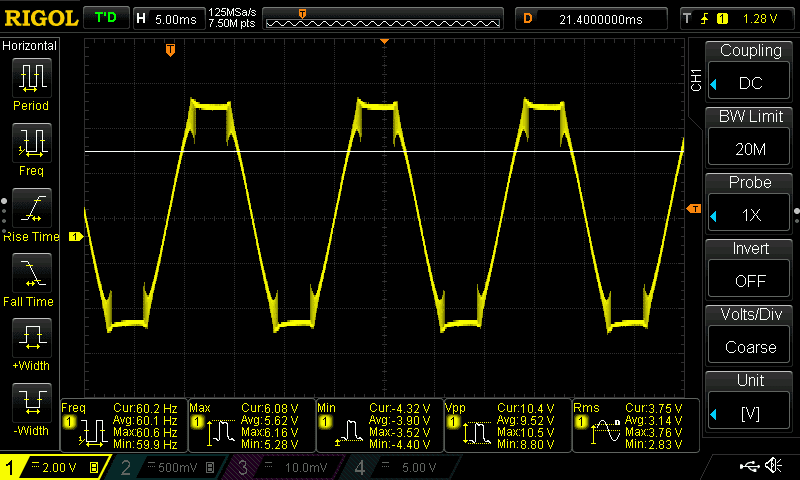This screenshot has height=480, width=800.
Task: Click the RIGOL logo
Action: (x=41, y=18)
